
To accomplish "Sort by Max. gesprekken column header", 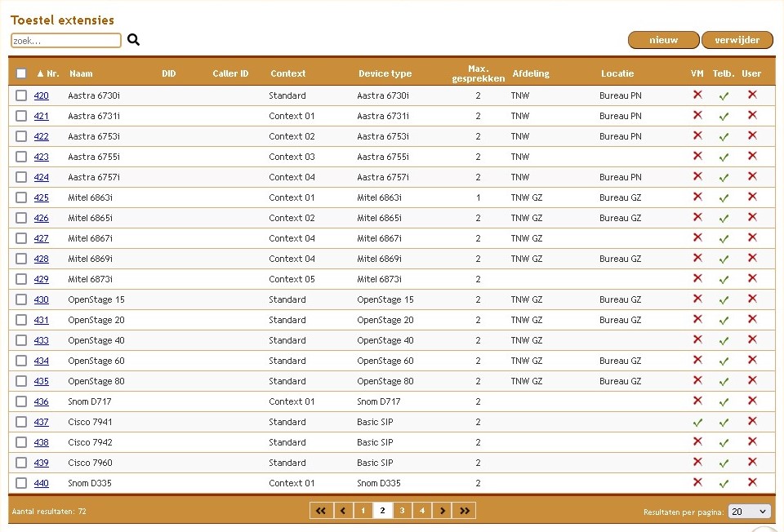I will point(478,73).
